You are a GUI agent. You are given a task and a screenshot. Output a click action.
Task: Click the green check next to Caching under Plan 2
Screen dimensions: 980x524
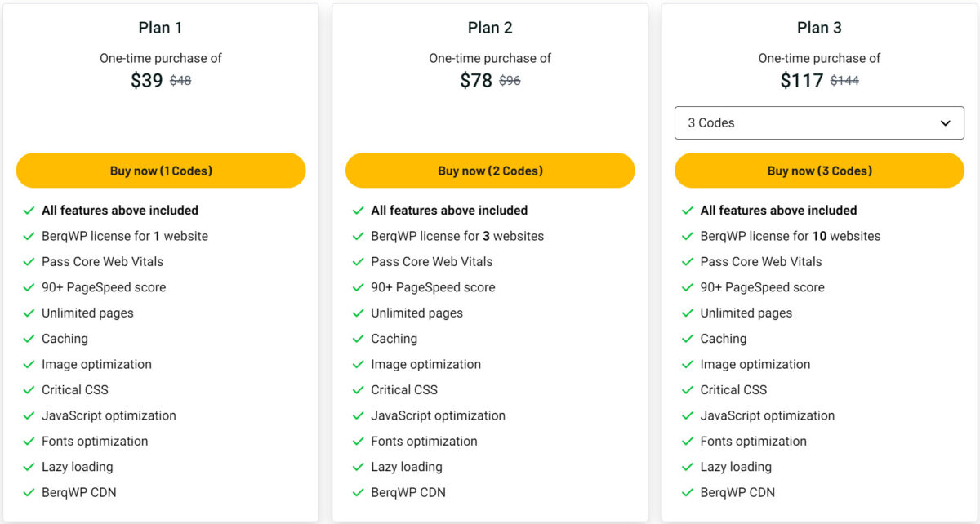359,338
